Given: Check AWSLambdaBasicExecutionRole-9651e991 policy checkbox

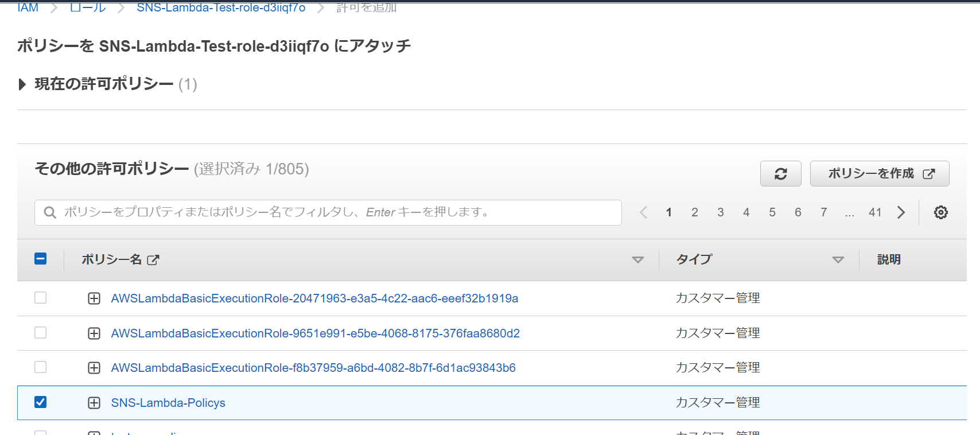Looking at the screenshot, I should pos(41,333).
